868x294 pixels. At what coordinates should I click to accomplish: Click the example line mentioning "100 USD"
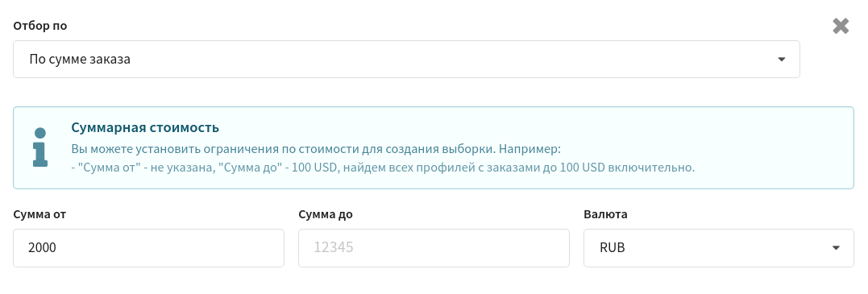[383, 168]
